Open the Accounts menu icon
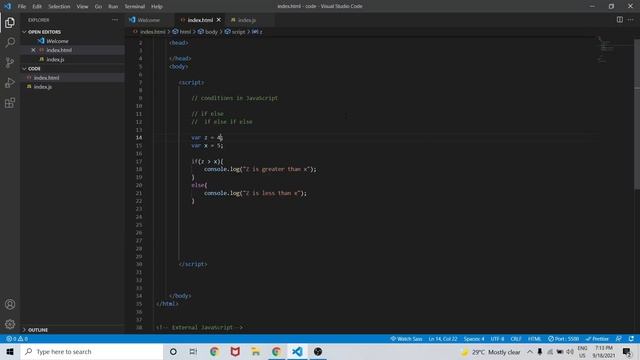 [10, 304]
